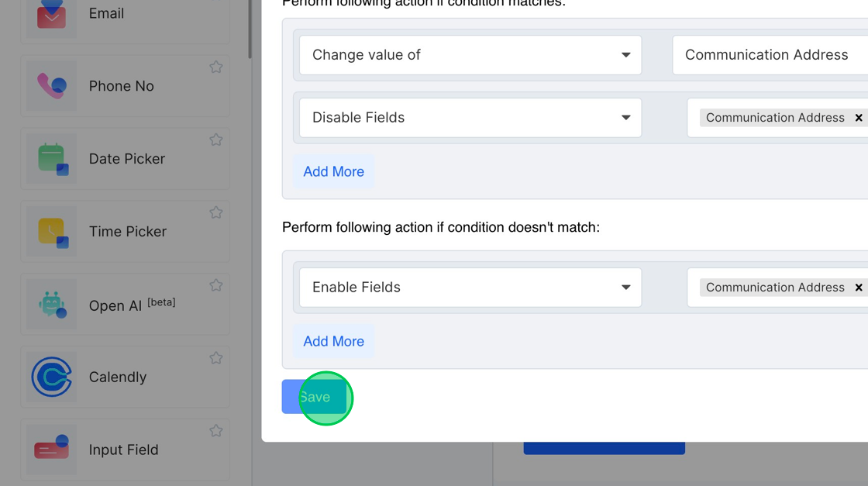This screenshot has width=868, height=486.
Task: Click Add More under non-matching actions
Action: 333,341
